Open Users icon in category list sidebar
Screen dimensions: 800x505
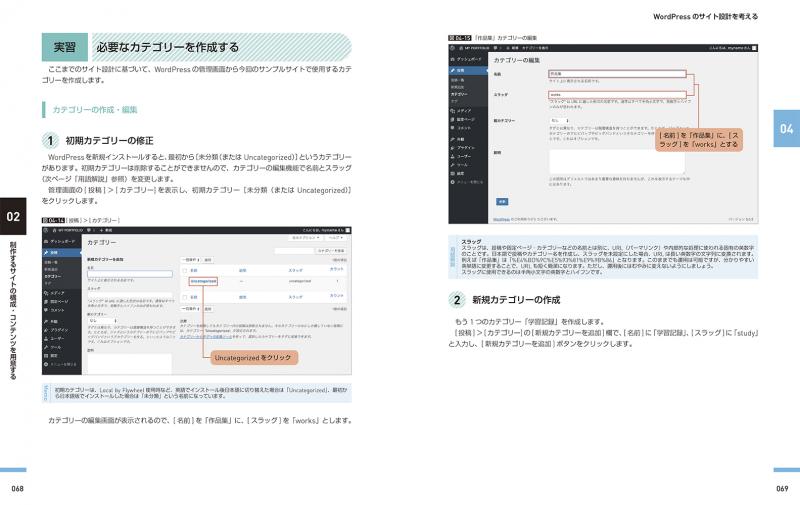pyautogui.click(x=46, y=338)
